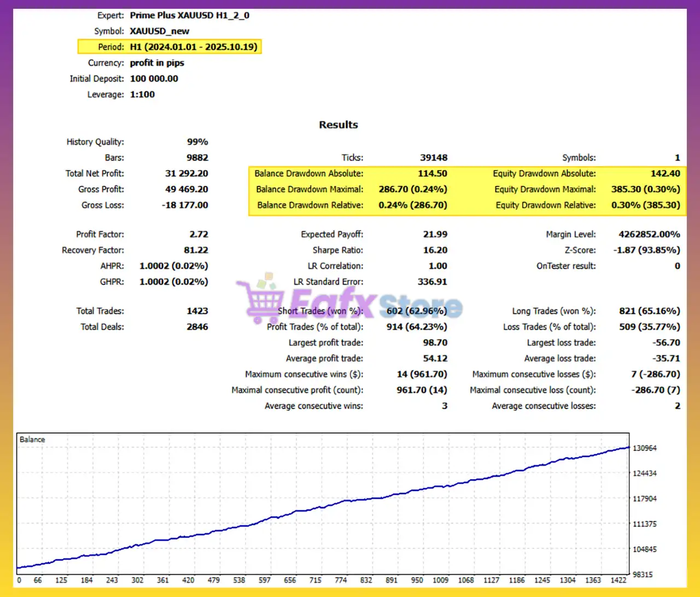Image resolution: width=700 pixels, height=597 pixels.
Task: Click the symbol label XAUUSD_new
Action: pos(159,31)
